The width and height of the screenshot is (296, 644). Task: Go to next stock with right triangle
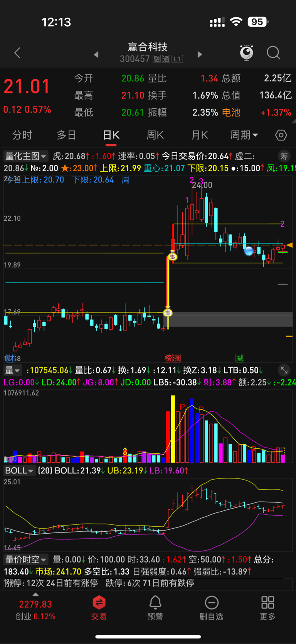[x=200, y=54]
